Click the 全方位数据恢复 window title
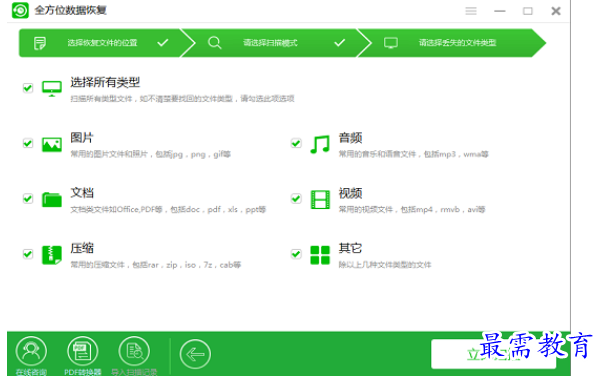This screenshot has height=377, width=601. [71, 10]
